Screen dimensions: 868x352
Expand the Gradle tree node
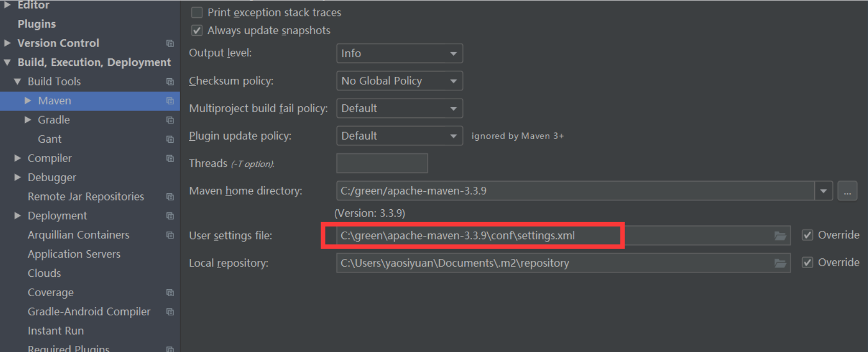(28, 120)
